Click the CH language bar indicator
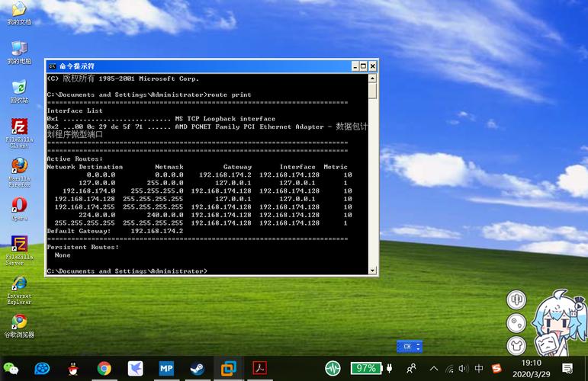Viewport: 588px width, 381px height. click(x=407, y=347)
